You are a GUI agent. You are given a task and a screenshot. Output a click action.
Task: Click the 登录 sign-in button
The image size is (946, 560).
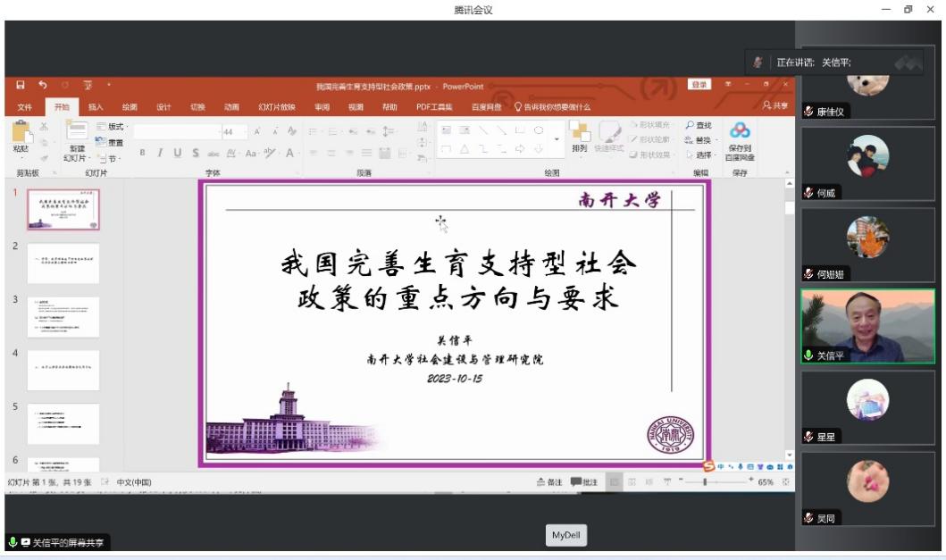tap(699, 85)
